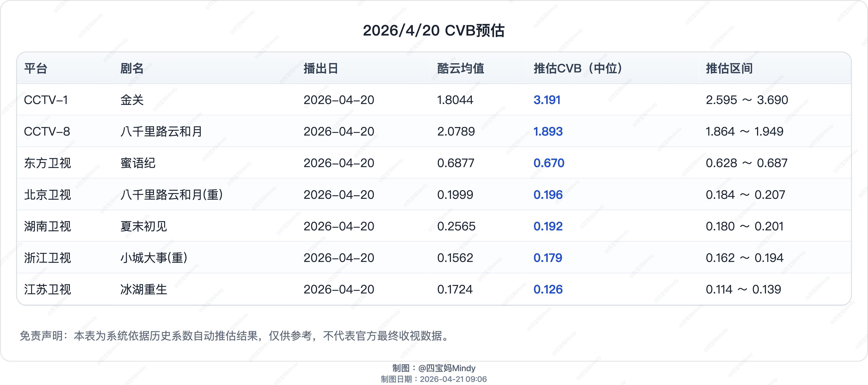The width and height of the screenshot is (868, 385).
Task: Click the 平台 column header
Action: (35, 68)
